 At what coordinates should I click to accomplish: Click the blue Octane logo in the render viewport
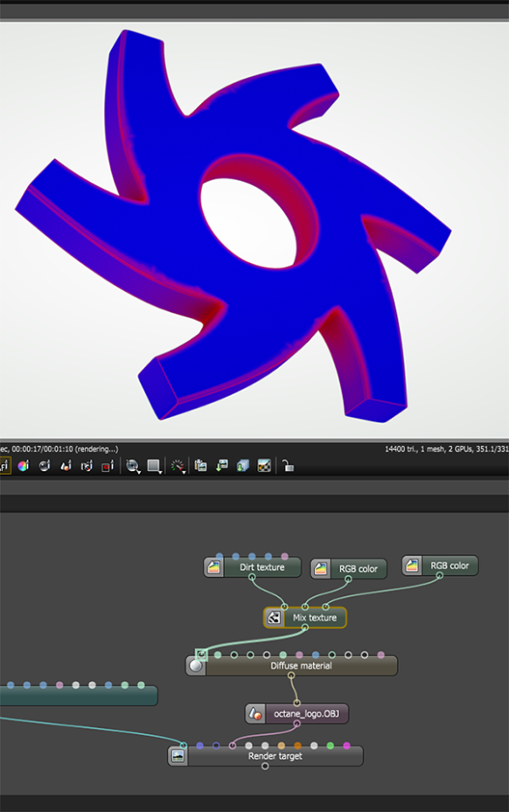tap(234, 228)
